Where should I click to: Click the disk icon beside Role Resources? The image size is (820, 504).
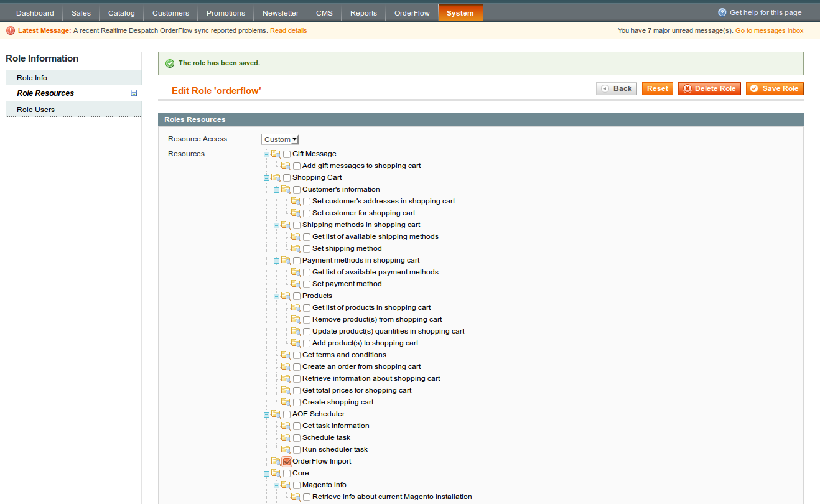133,93
